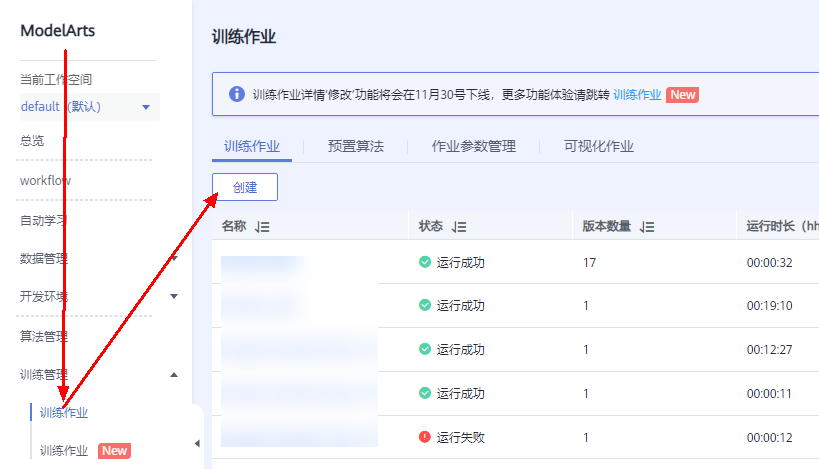Select 训练作业 New item in sidebar
This screenshot has height=469, width=819.
(x=64, y=451)
